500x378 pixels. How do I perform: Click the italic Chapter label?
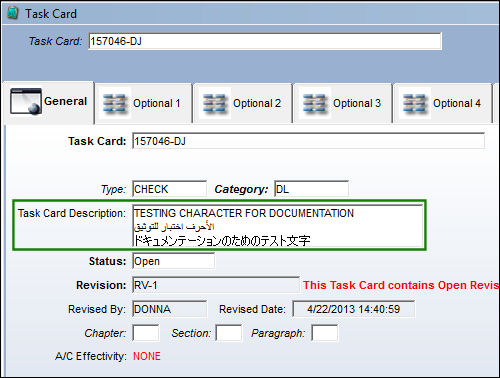pos(105,333)
